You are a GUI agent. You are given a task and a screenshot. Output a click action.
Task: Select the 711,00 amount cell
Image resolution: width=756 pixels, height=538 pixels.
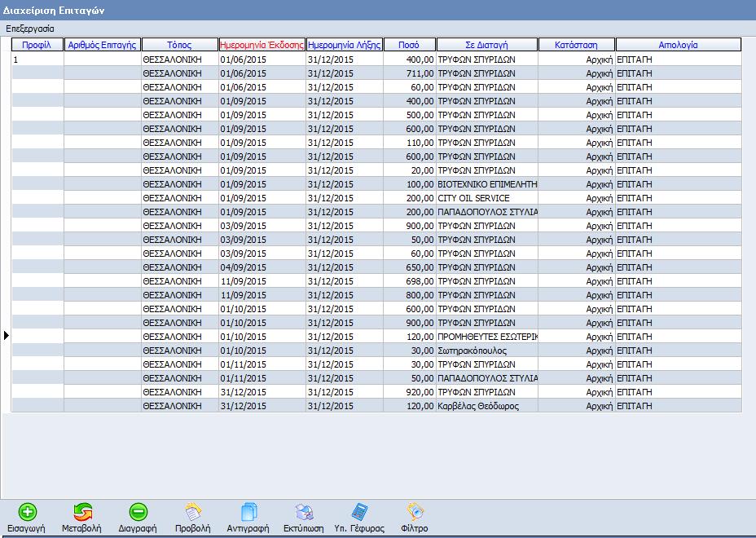(x=410, y=74)
